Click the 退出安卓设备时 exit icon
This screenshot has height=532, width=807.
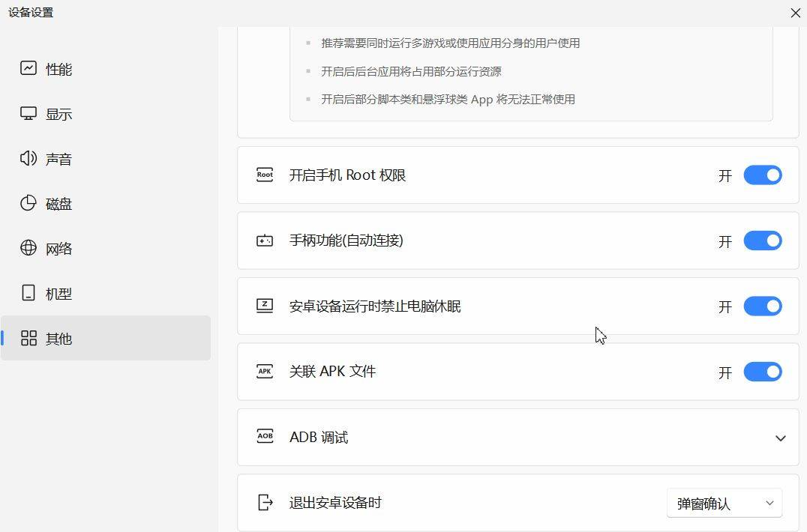pyautogui.click(x=264, y=503)
